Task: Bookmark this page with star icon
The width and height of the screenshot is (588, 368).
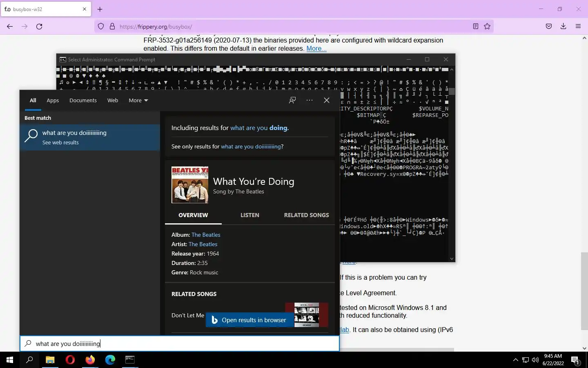Action: pyautogui.click(x=487, y=27)
